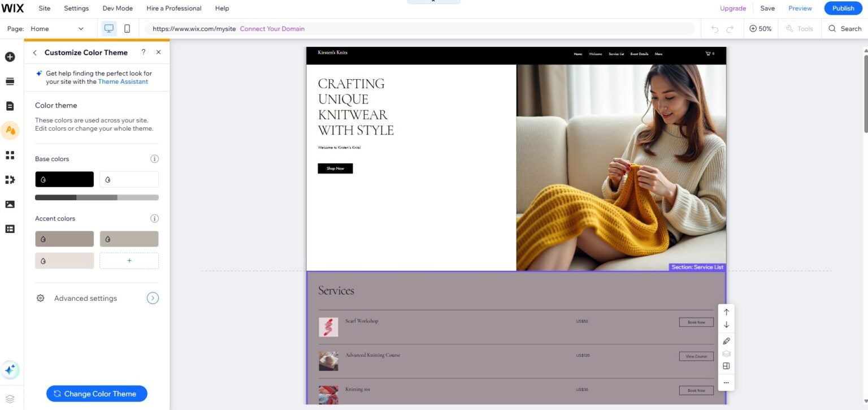Open the Add Elements panel
The image size is (868, 410).
pyautogui.click(x=9, y=57)
